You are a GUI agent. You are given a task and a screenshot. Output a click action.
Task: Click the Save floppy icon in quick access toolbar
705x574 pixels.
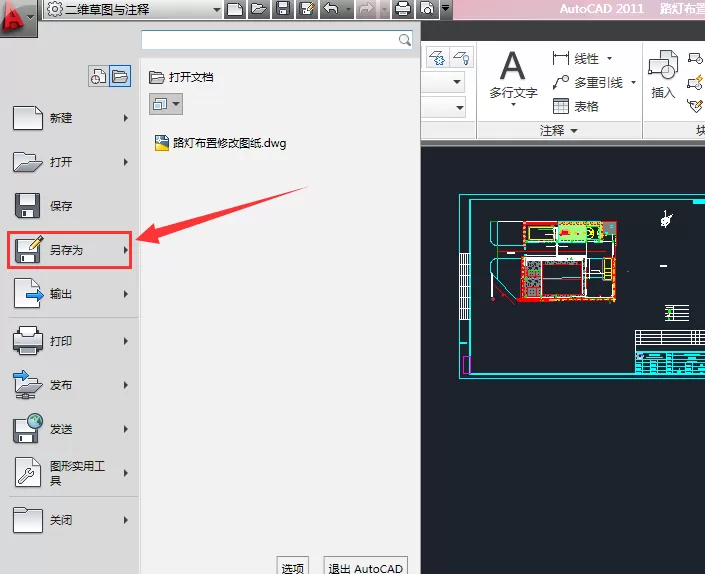click(283, 9)
